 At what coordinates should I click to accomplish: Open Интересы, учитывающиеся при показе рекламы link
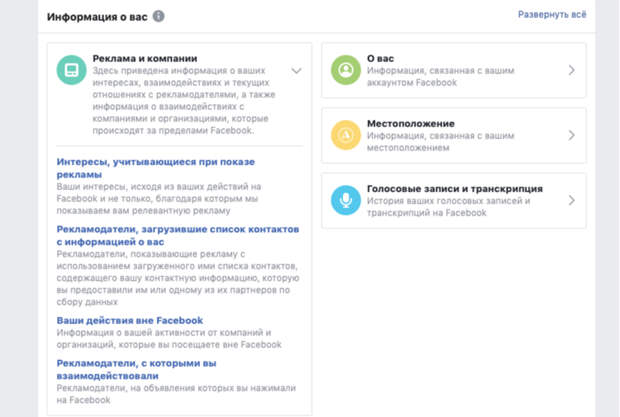pyautogui.click(x=155, y=168)
